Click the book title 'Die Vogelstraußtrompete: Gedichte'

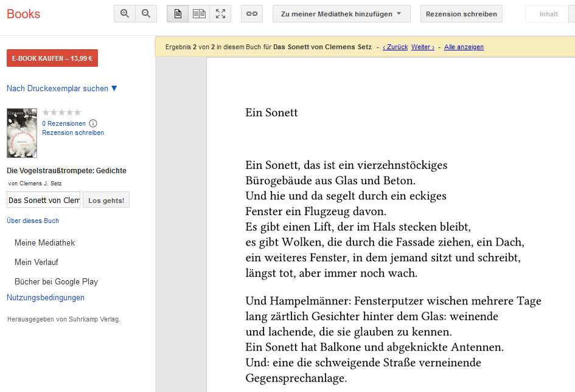(x=66, y=170)
